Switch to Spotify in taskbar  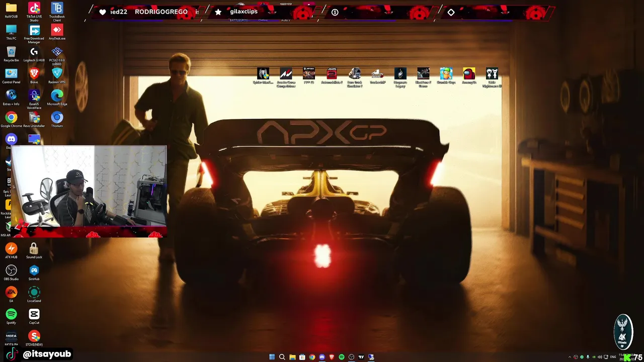(342, 357)
